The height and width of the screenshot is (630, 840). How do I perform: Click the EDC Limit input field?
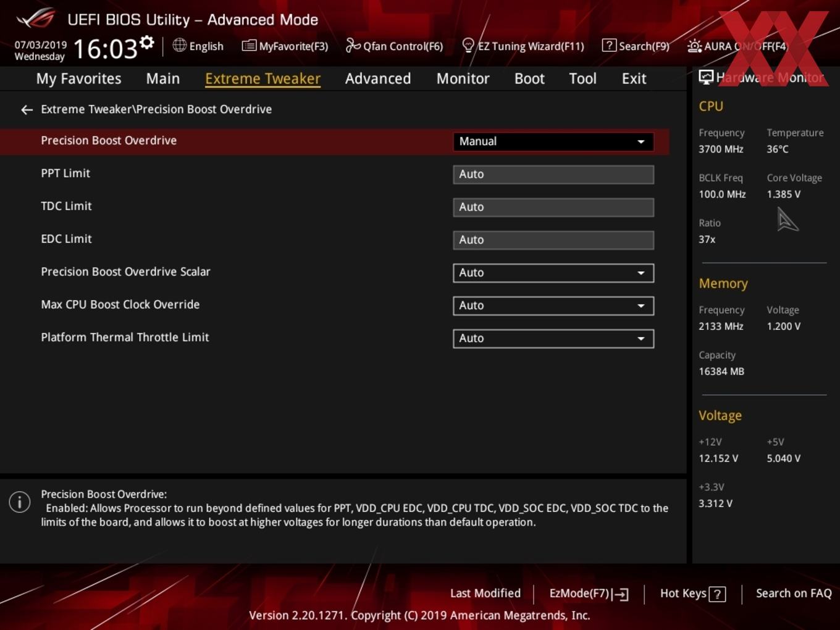[553, 240]
